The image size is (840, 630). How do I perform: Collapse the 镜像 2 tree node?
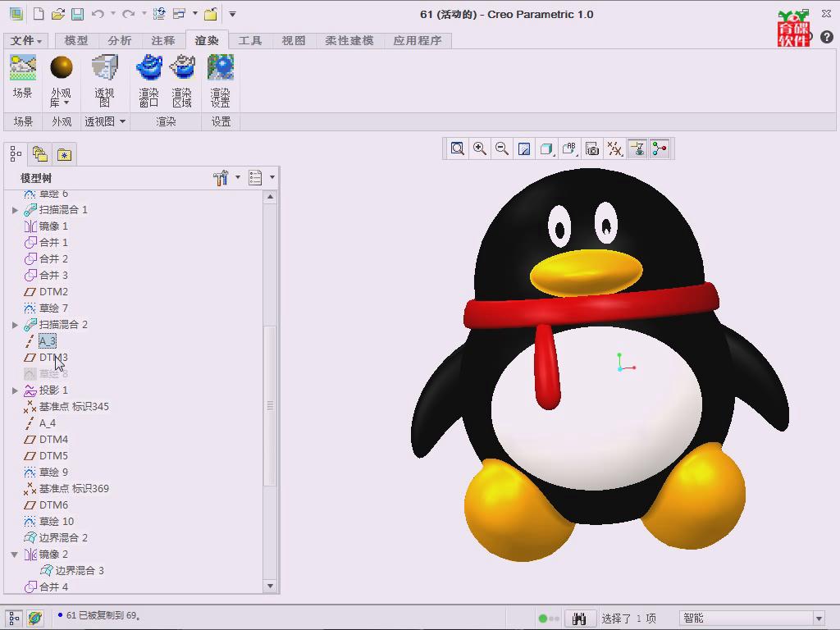tap(15, 555)
